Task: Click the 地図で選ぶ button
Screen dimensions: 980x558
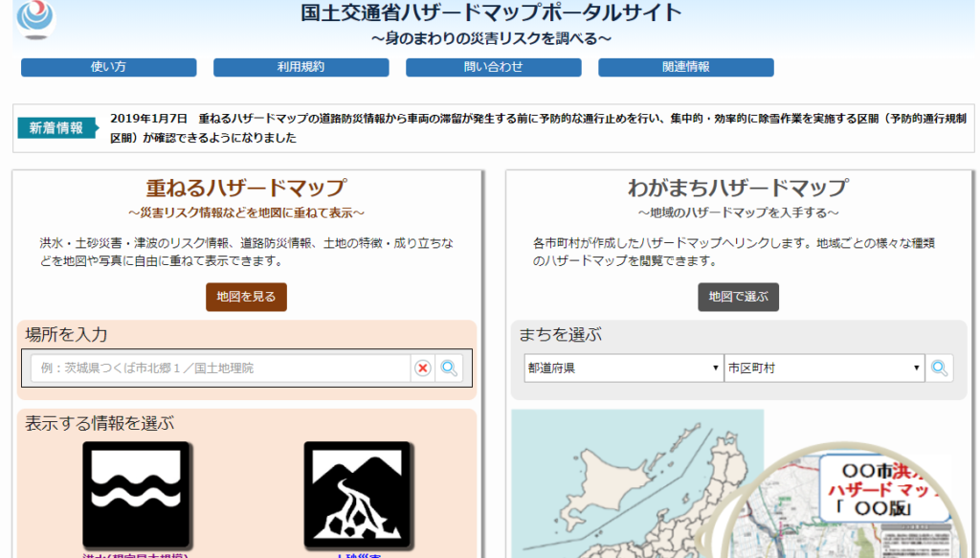Action: coord(738,297)
